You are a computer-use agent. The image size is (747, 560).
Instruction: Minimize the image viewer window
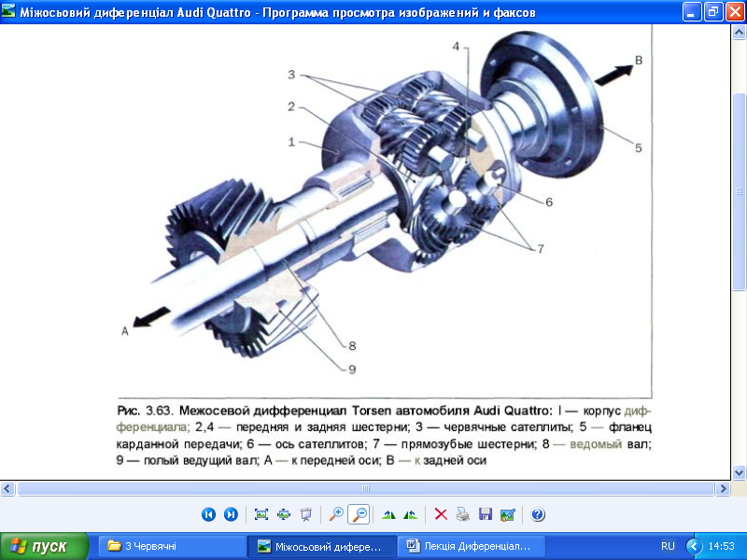point(692,12)
